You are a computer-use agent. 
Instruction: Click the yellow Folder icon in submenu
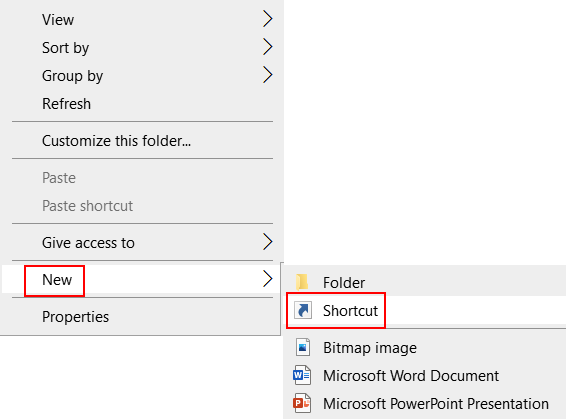click(x=302, y=282)
